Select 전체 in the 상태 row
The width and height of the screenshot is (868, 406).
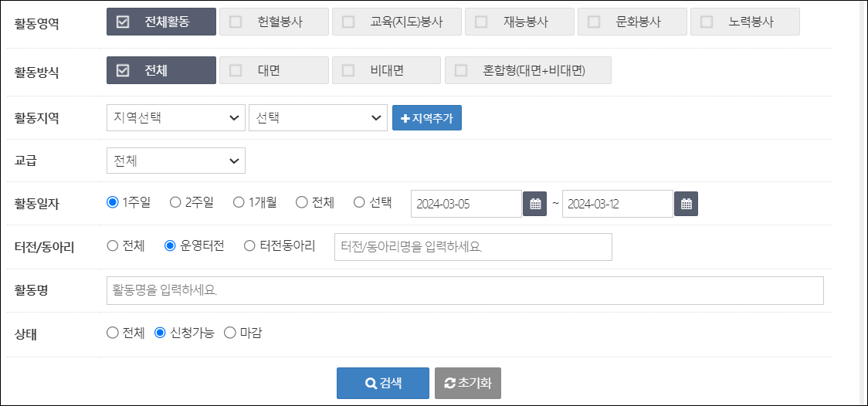click(x=113, y=333)
